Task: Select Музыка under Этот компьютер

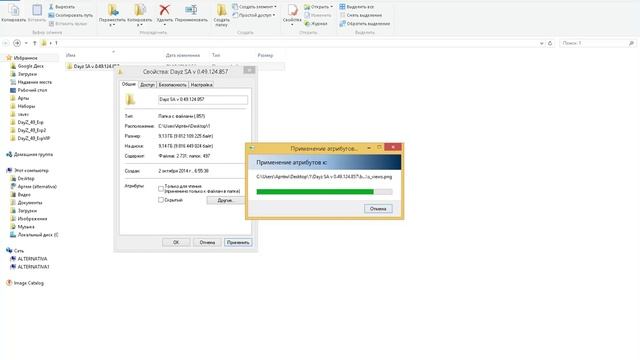Action: coord(22,227)
